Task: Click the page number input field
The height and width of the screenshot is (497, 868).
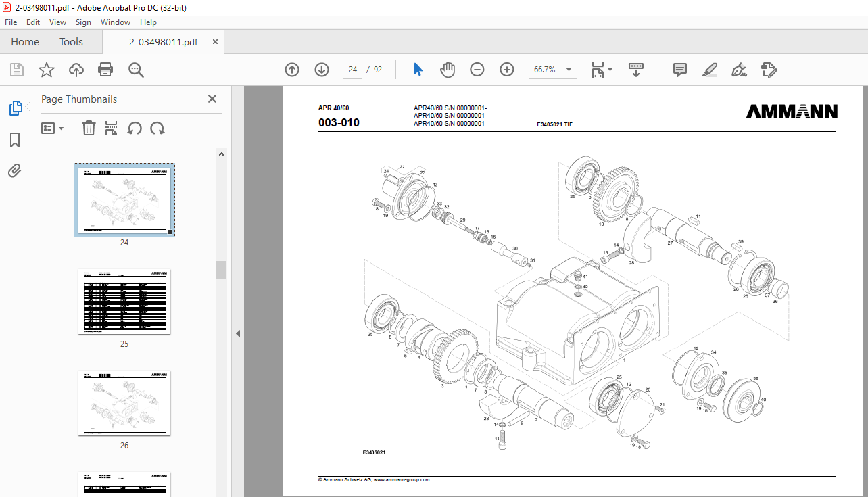Action: tap(353, 70)
